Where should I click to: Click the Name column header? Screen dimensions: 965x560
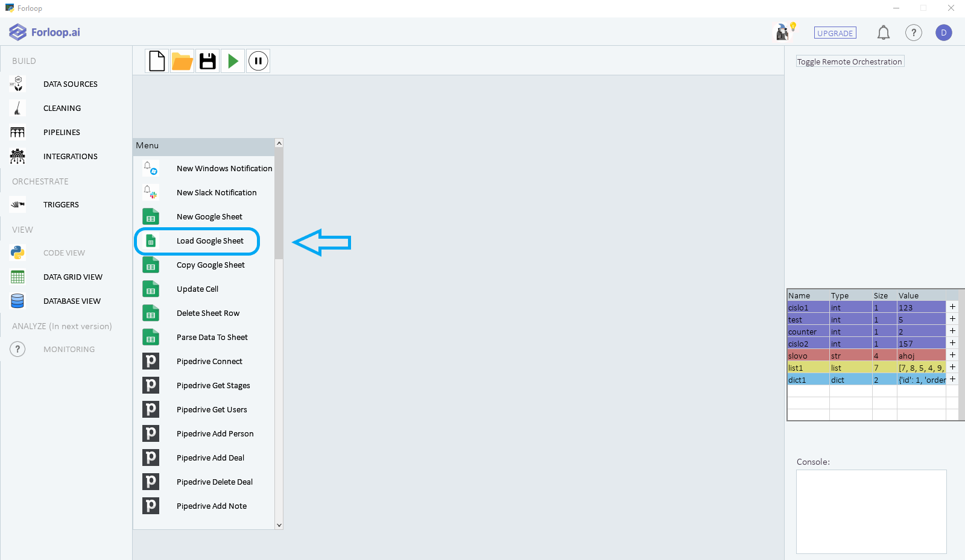(x=808, y=295)
